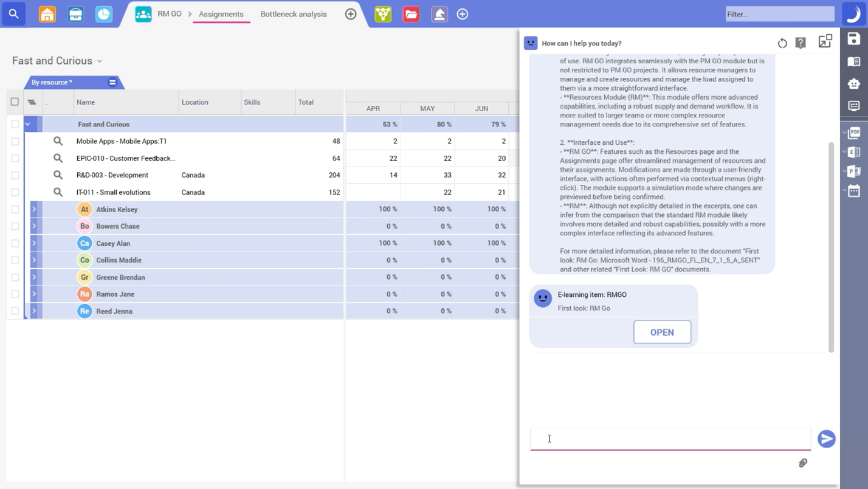Expand the row for Atkins Kelsey
Screen dimensions: 868x489
coord(35,209)
